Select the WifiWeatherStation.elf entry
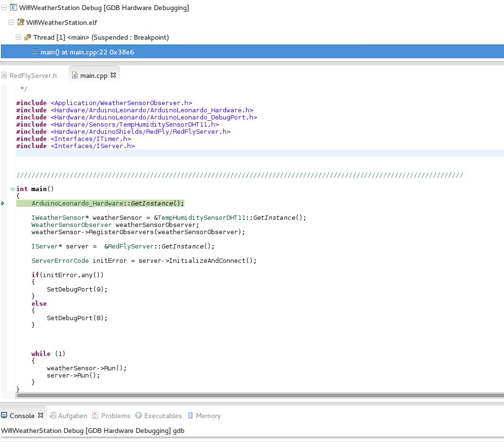The width and height of the screenshot is (504, 442). pyautogui.click(x=62, y=22)
